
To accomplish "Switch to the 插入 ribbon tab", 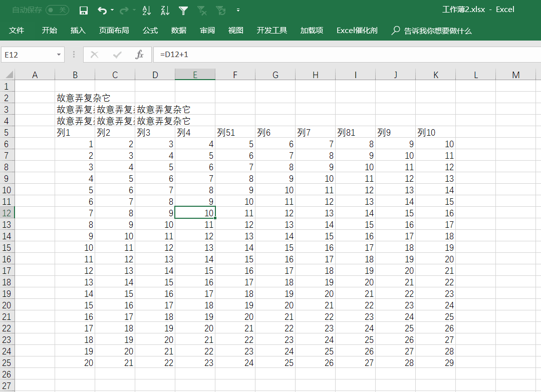I will pos(78,31).
